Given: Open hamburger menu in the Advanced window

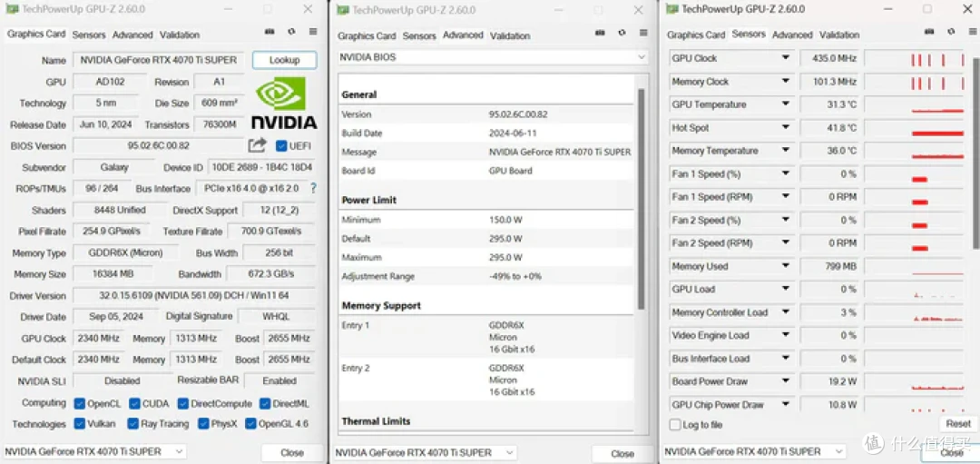Looking at the screenshot, I should (x=643, y=34).
